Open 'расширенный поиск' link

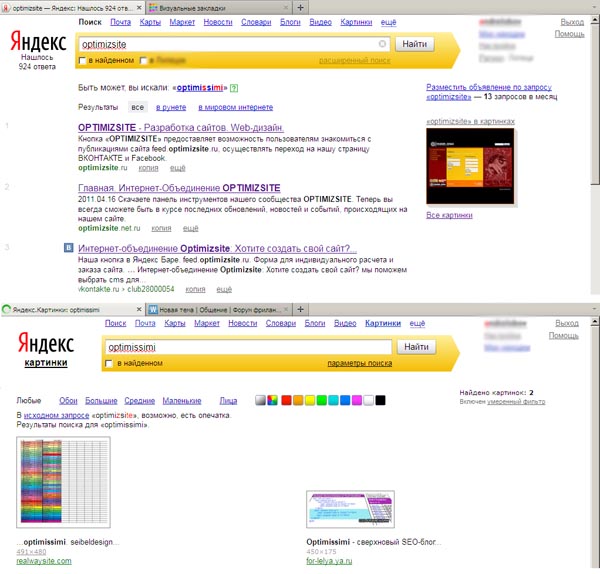click(x=355, y=60)
